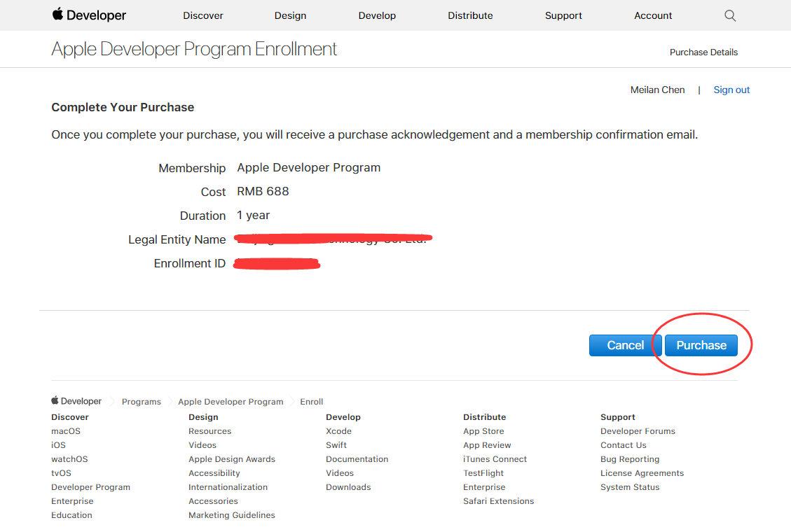Screen dimensions: 791x532
Task: Open the Xcode footer link
Action: tap(338, 431)
